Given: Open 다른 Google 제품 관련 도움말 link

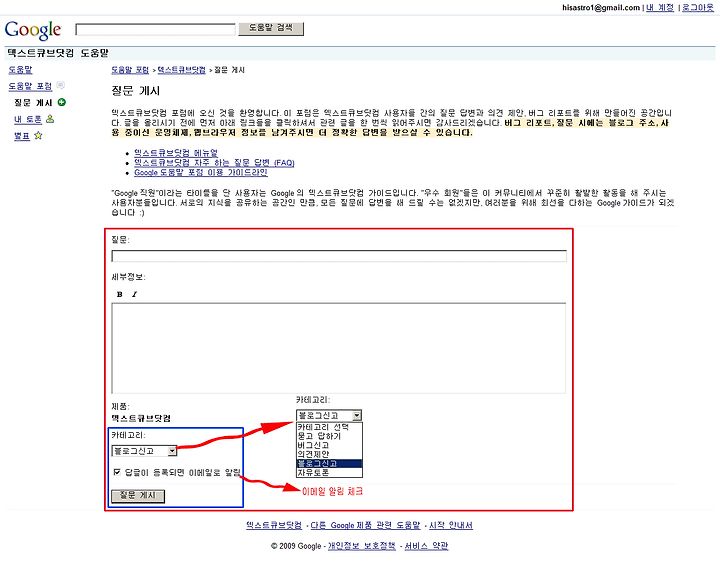Looking at the screenshot, I should [x=366, y=525].
